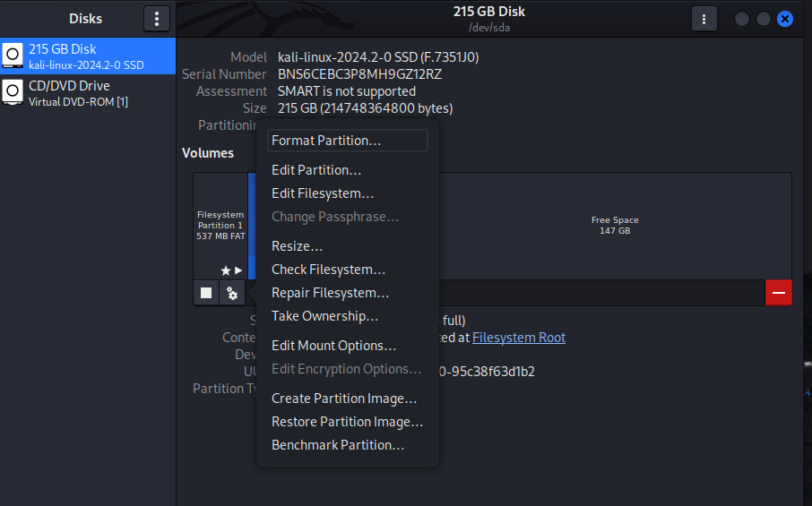Screen dimensions: 812x506
Task: Click the 215 GB Disk drive icon
Action: click(x=12, y=56)
